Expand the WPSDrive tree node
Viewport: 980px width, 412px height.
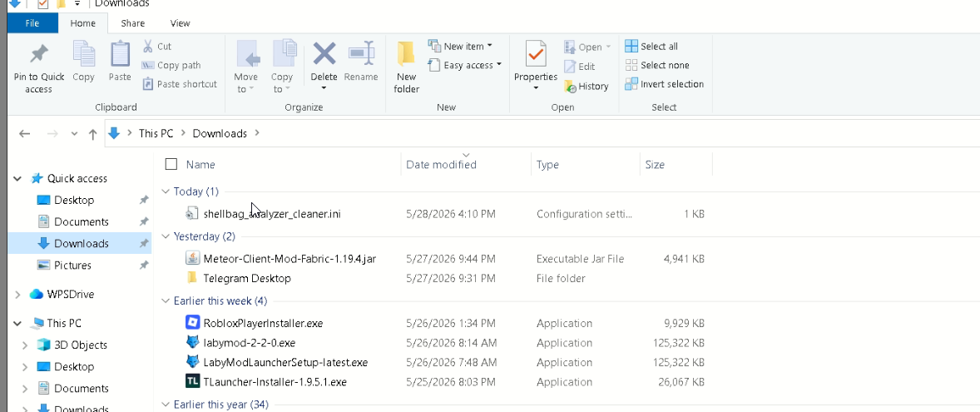coord(18,295)
